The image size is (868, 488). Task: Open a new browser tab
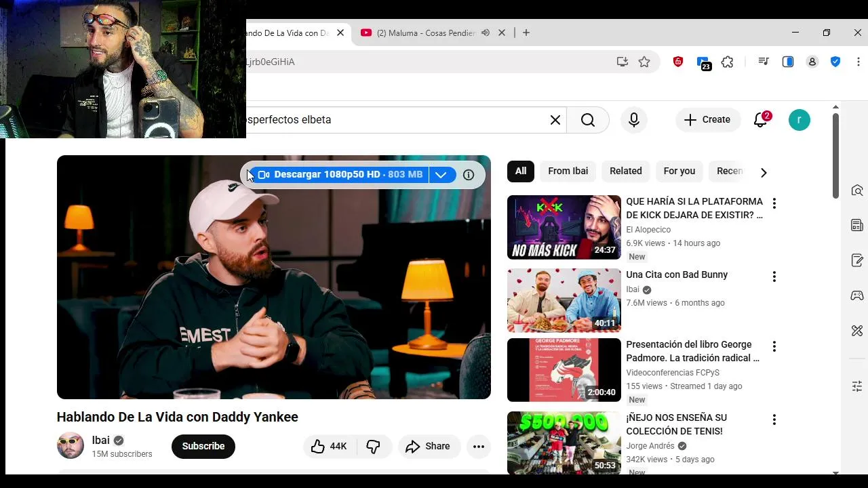tap(526, 33)
